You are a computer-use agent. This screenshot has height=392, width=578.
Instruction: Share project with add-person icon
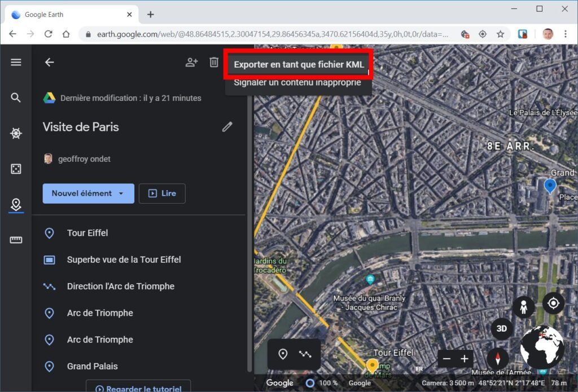[x=192, y=62]
